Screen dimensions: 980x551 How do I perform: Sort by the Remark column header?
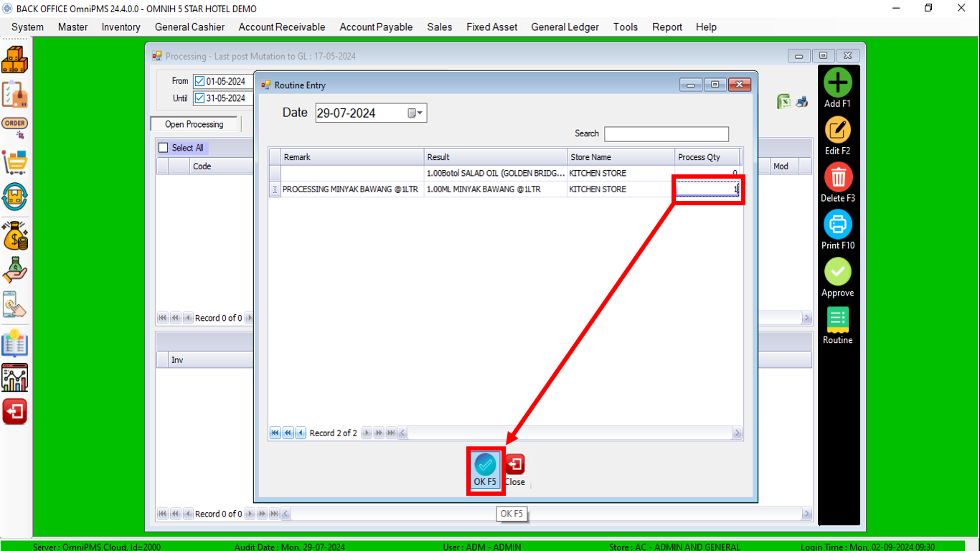352,157
